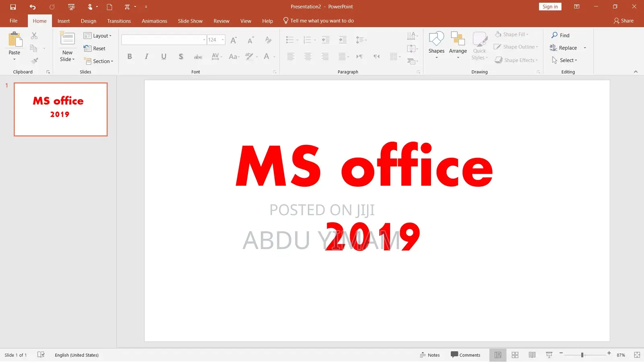Start slideshow from beginning via quick access icon
The width and height of the screenshot is (644, 362).
71,7
